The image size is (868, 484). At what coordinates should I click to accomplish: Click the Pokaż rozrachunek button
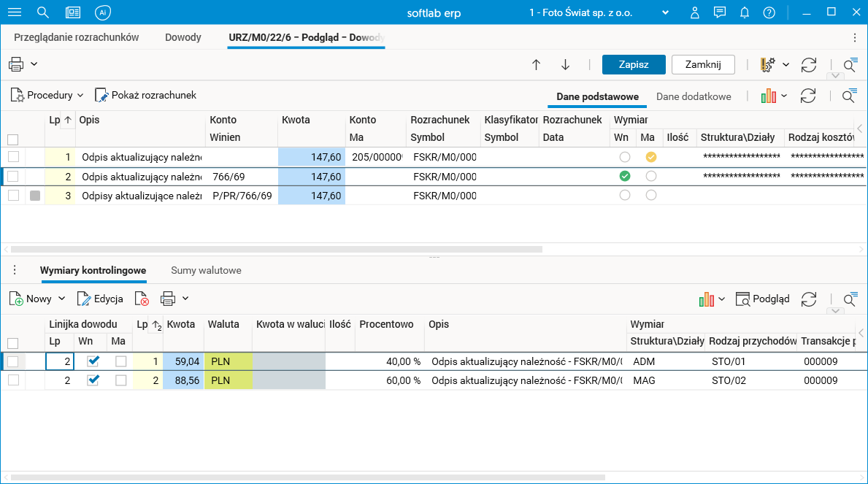click(146, 96)
